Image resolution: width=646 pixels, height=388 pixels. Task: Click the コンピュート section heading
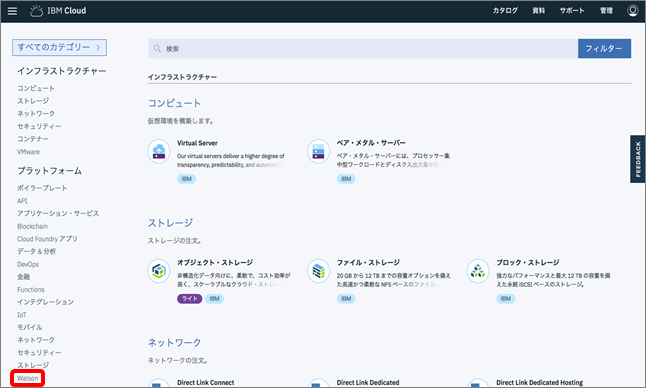174,103
